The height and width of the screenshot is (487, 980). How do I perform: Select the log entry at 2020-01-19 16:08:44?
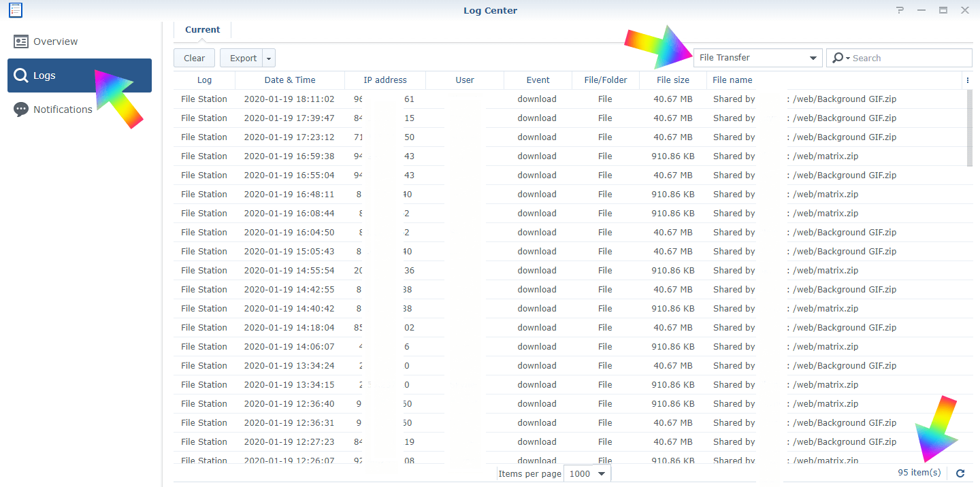point(570,214)
